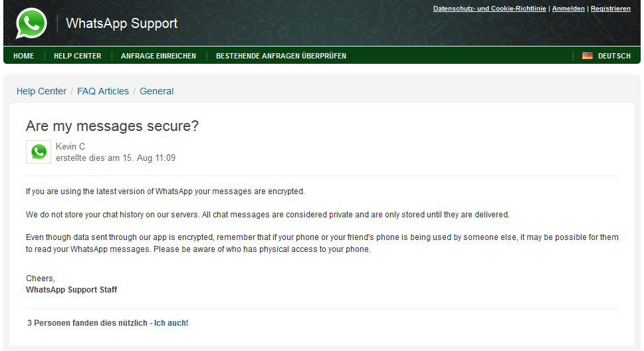Image resolution: width=644 pixels, height=351 pixels.
Task: Click the 'erstellte dies am 15. Aug' timestamp
Action: tap(116, 158)
